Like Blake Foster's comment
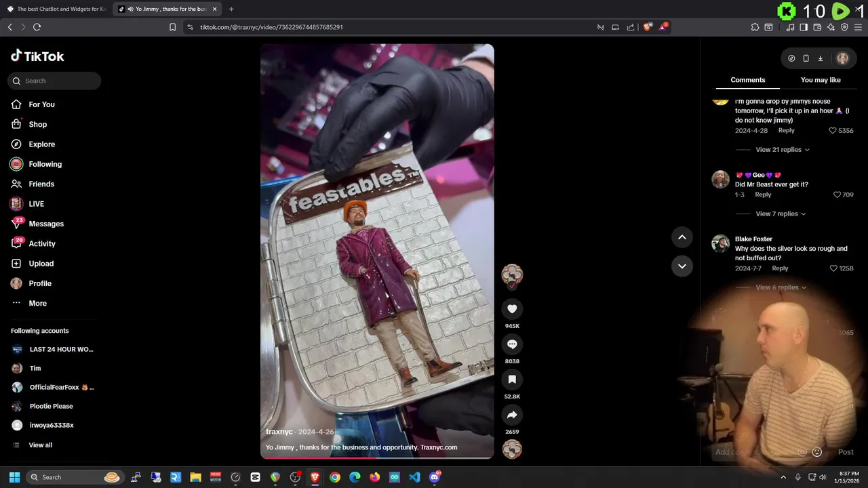This screenshot has height=488, width=868. coord(833,268)
